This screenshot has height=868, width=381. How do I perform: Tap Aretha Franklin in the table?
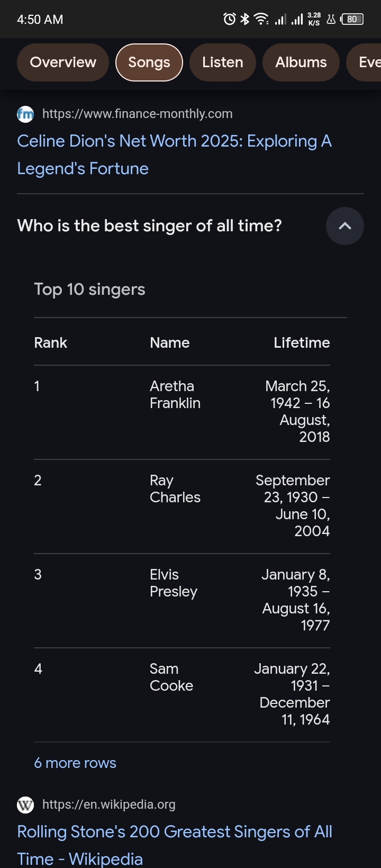(175, 394)
